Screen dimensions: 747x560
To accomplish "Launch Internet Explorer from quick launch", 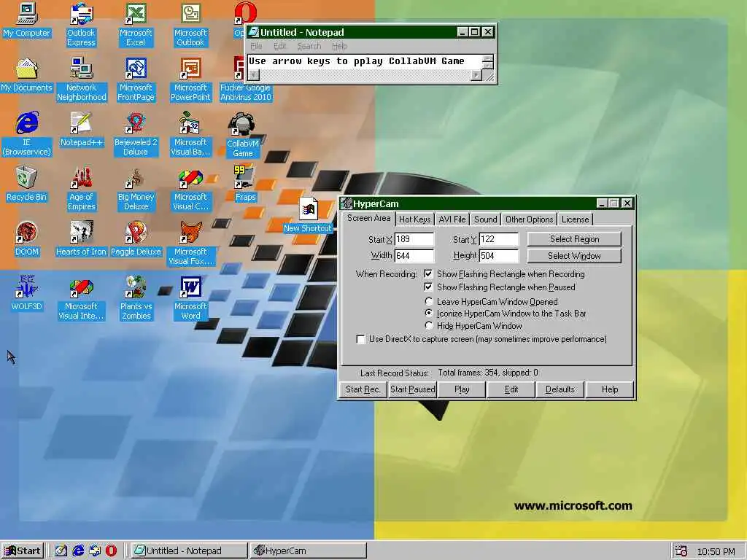I will (78, 551).
